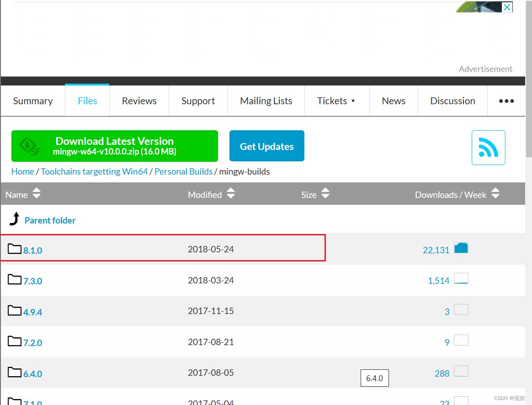Click the 2017-08-21 modified date

point(211,342)
